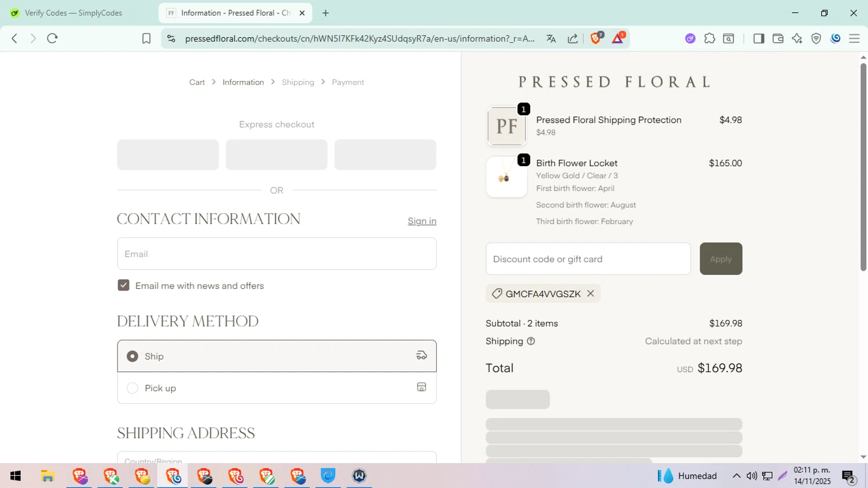This screenshot has height=488, width=868.
Task: Click the Shipping Protection PF thumbnail
Action: 506,126
